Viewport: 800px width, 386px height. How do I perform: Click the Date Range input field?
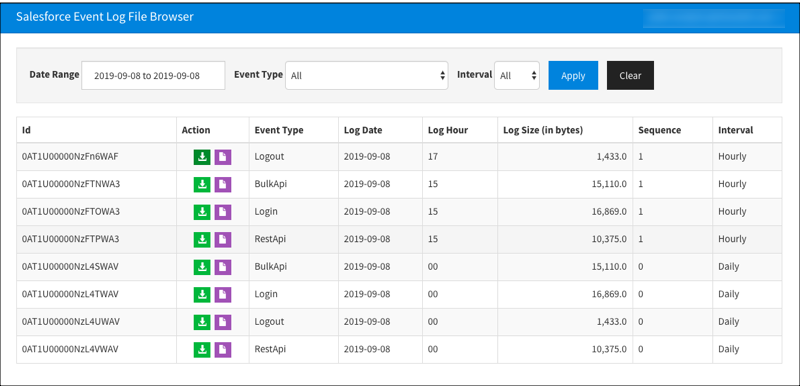click(x=153, y=75)
